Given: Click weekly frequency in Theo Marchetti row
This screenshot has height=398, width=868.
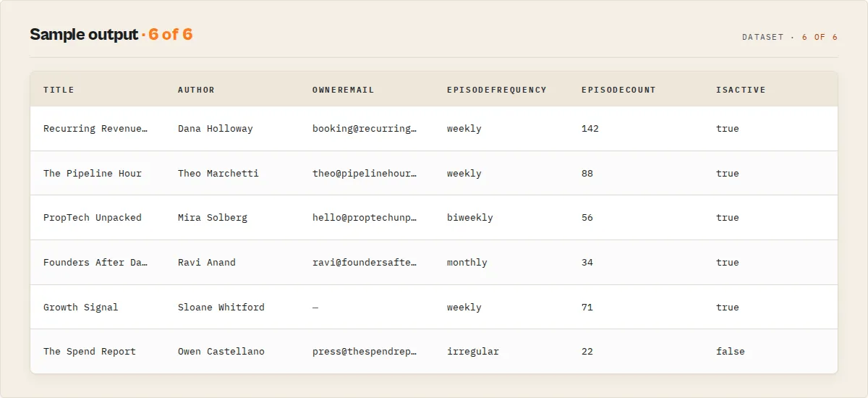Looking at the screenshot, I should 464,174.
